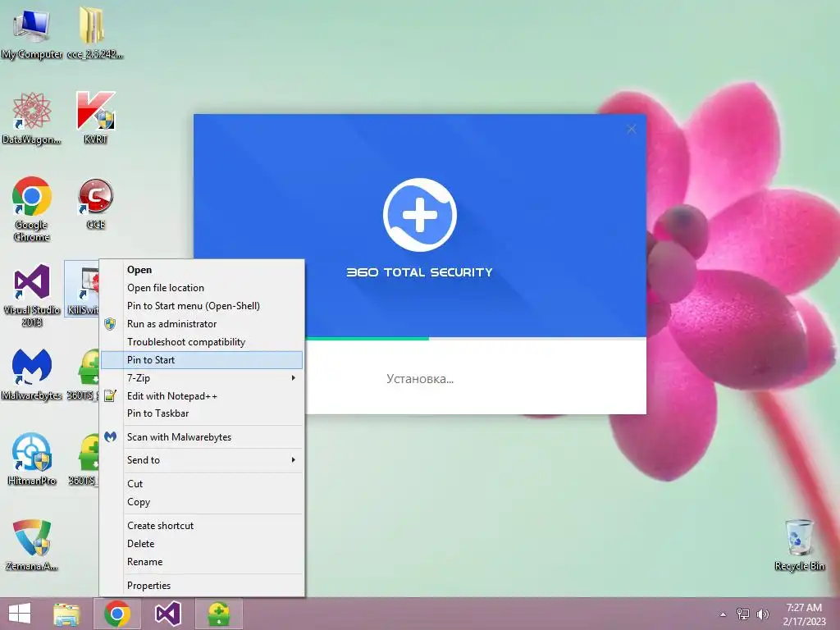Switch to Chrome in the taskbar
This screenshot has width=840, height=630.
pyautogui.click(x=117, y=614)
